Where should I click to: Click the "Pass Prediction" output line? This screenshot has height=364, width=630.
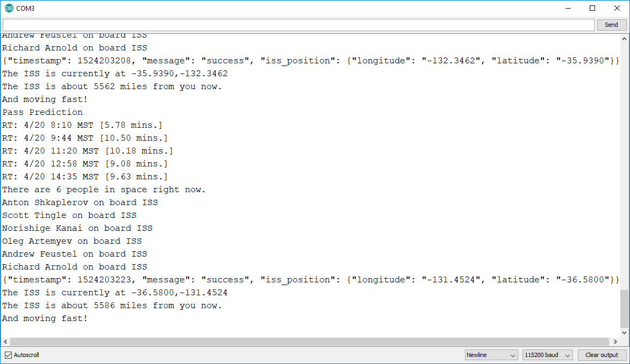42,112
